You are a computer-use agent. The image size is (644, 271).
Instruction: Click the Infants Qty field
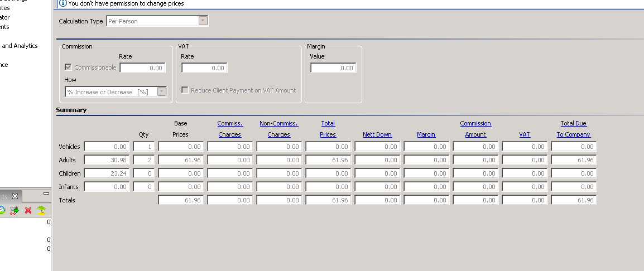pyautogui.click(x=144, y=187)
